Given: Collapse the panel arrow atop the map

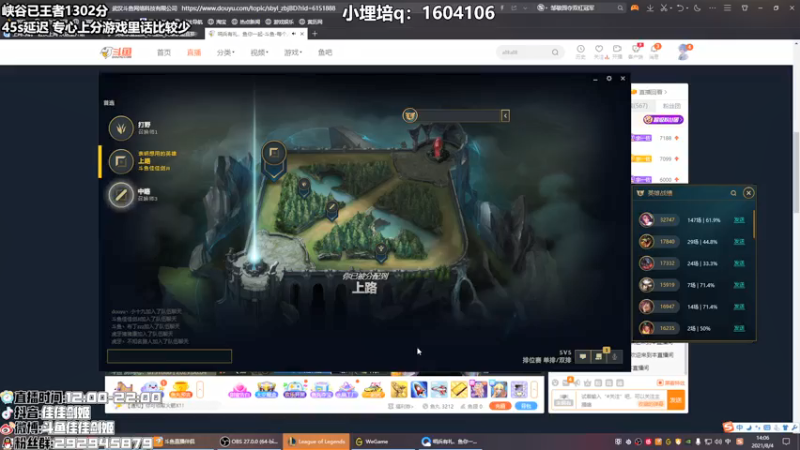Looking at the screenshot, I should pos(505,116).
